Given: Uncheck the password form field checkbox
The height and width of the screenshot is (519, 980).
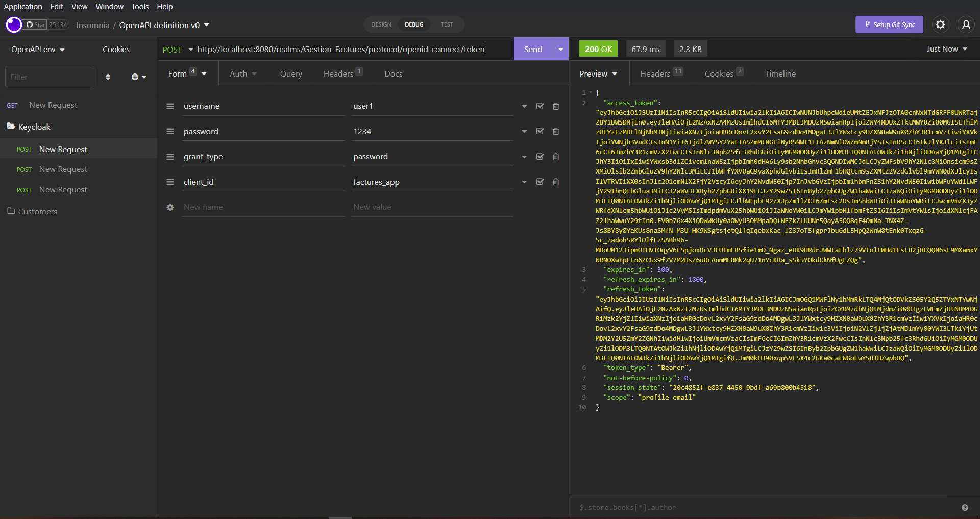Looking at the screenshot, I should (540, 131).
